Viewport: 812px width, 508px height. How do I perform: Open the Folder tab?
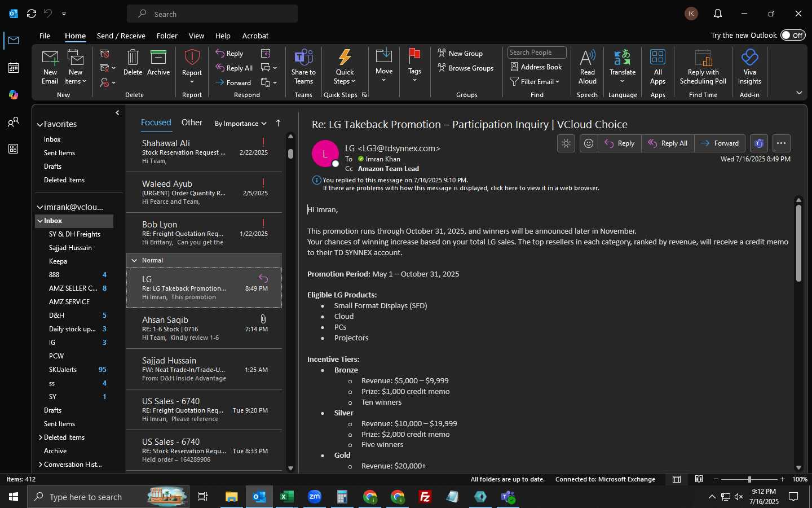click(x=167, y=36)
